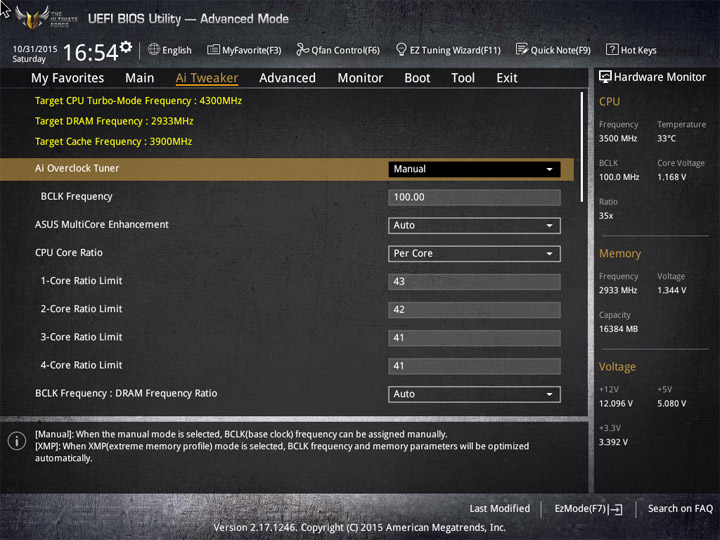Image resolution: width=720 pixels, height=540 pixels.
Task: Select the Exit tab
Action: tap(507, 78)
